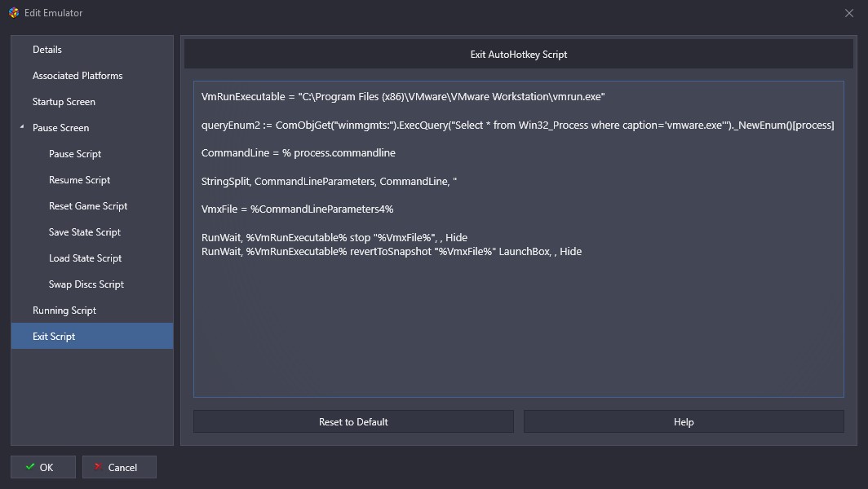Select Associated Platforms in sidebar
The image size is (868, 489).
77,76
